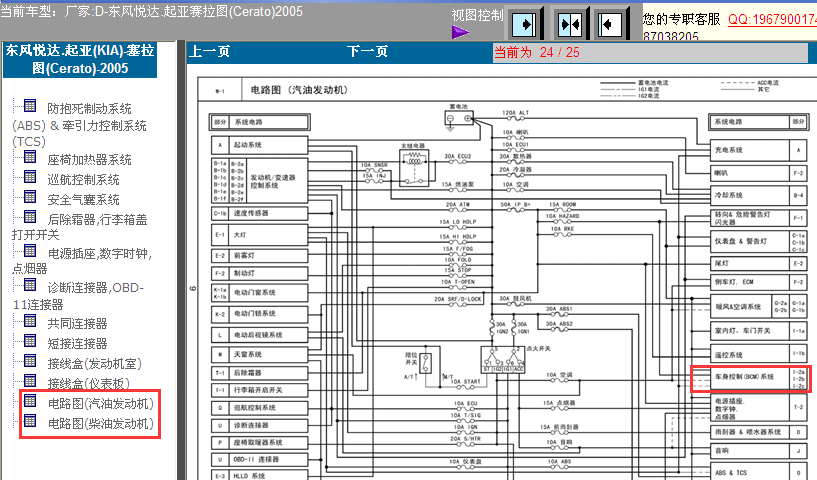
Task: Click the 主继电器 relay symbol
Action: coord(414,167)
